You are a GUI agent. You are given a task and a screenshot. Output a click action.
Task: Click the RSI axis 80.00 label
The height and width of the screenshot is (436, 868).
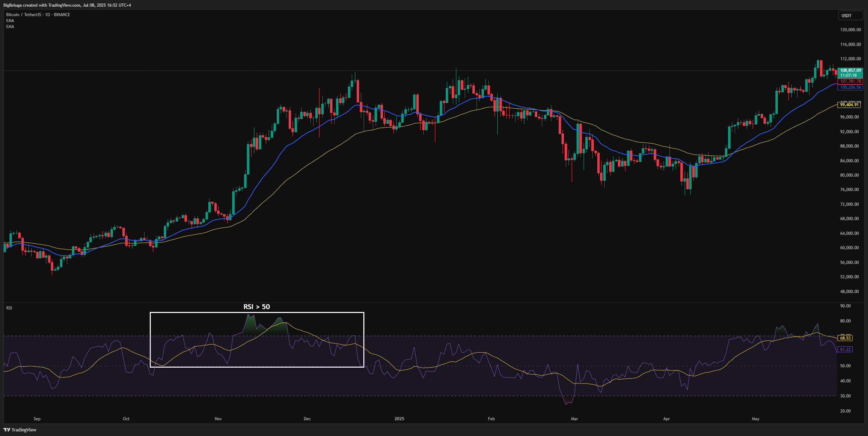(845, 321)
